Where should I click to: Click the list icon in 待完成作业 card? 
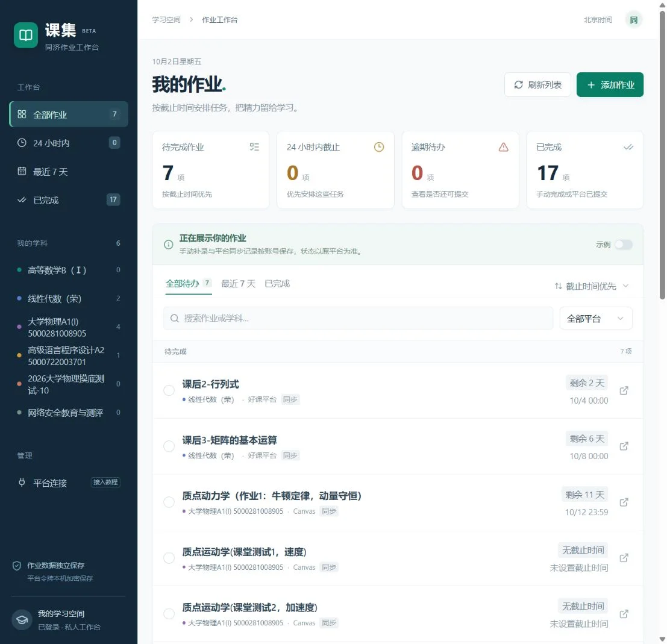coord(254,147)
